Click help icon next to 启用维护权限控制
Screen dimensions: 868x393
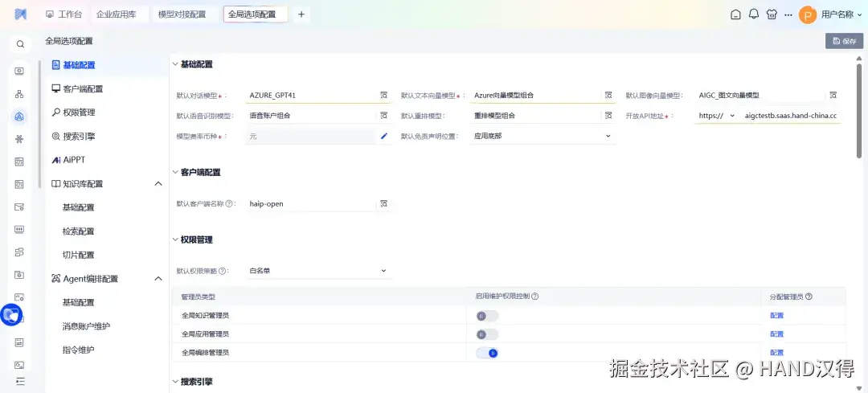(535, 297)
